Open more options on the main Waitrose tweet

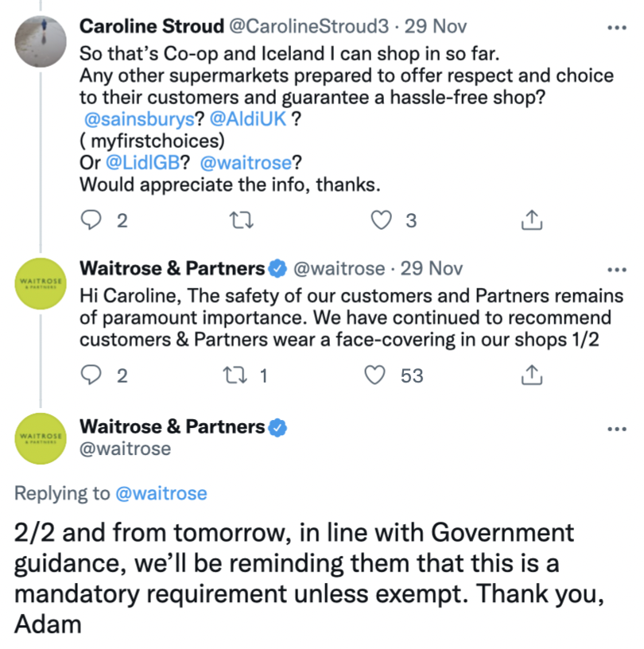point(617,429)
